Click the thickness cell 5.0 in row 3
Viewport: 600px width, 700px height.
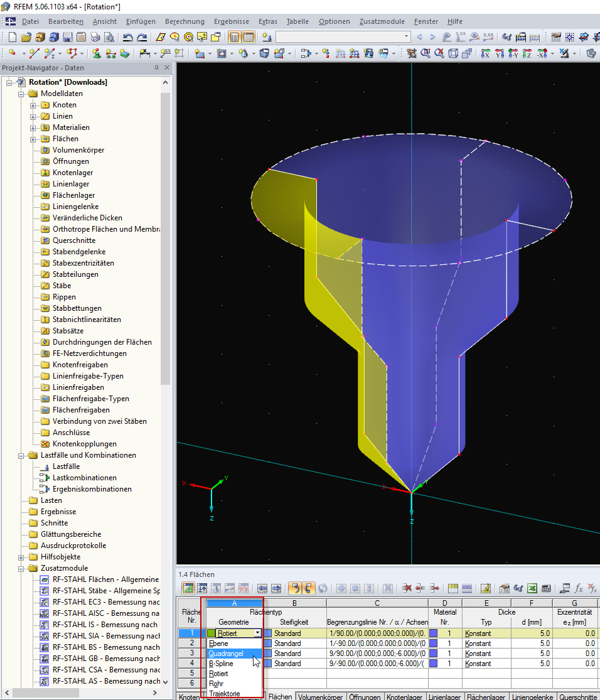pos(532,654)
